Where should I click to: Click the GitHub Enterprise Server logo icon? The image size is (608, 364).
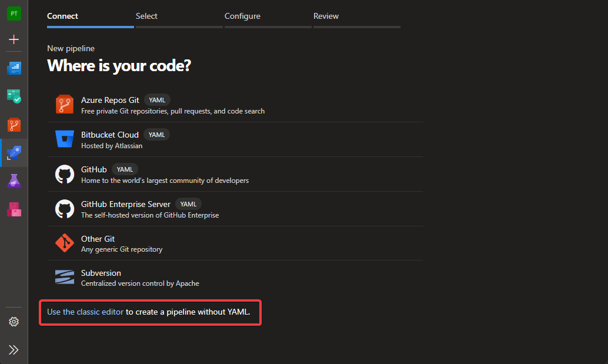[65, 209]
